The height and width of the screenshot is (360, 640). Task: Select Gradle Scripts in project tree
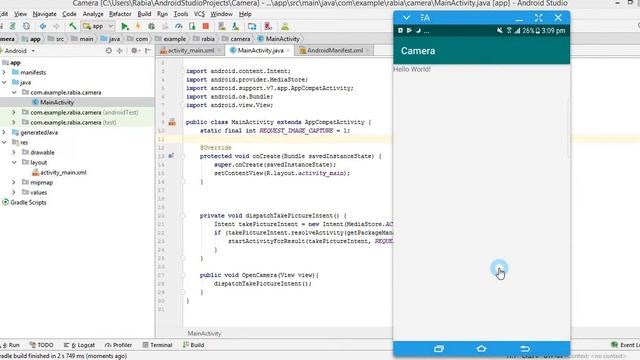[x=28, y=202]
